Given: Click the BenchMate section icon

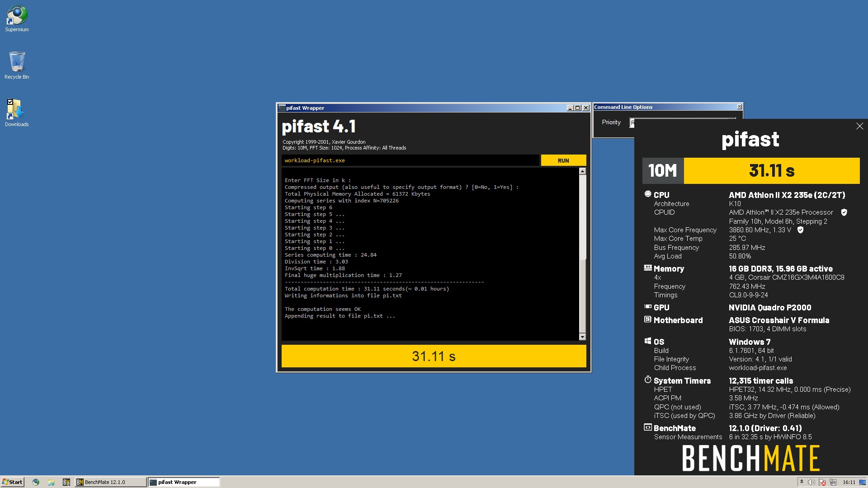Looking at the screenshot, I should tap(648, 427).
